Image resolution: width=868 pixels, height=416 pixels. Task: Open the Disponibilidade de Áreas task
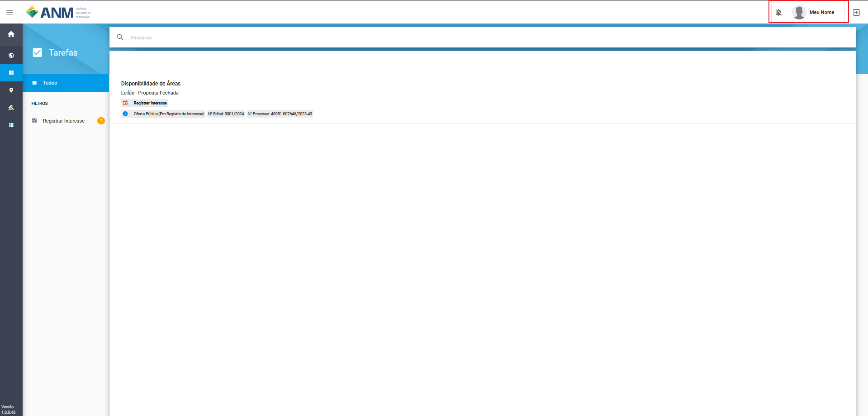151,84
